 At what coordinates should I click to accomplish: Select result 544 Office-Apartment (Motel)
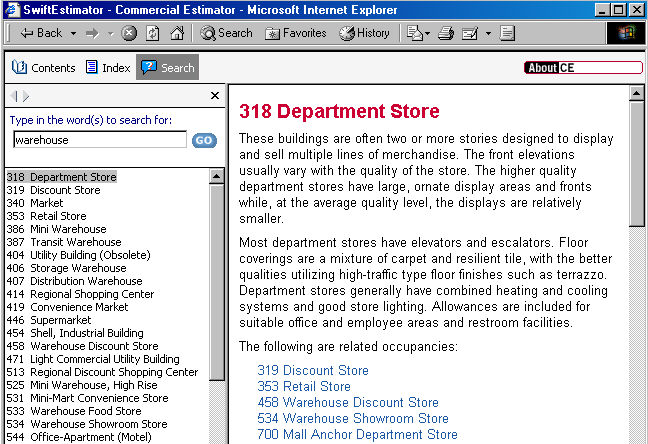point(79,437)
